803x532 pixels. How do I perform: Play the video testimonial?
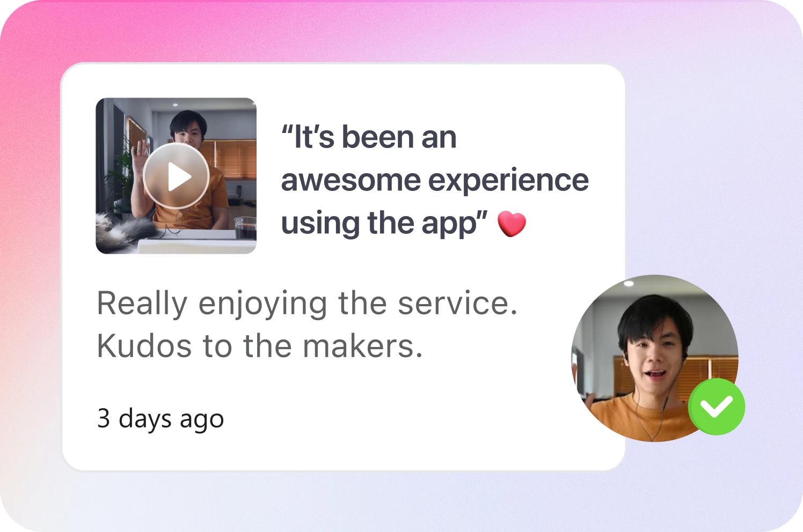(176, 176)
